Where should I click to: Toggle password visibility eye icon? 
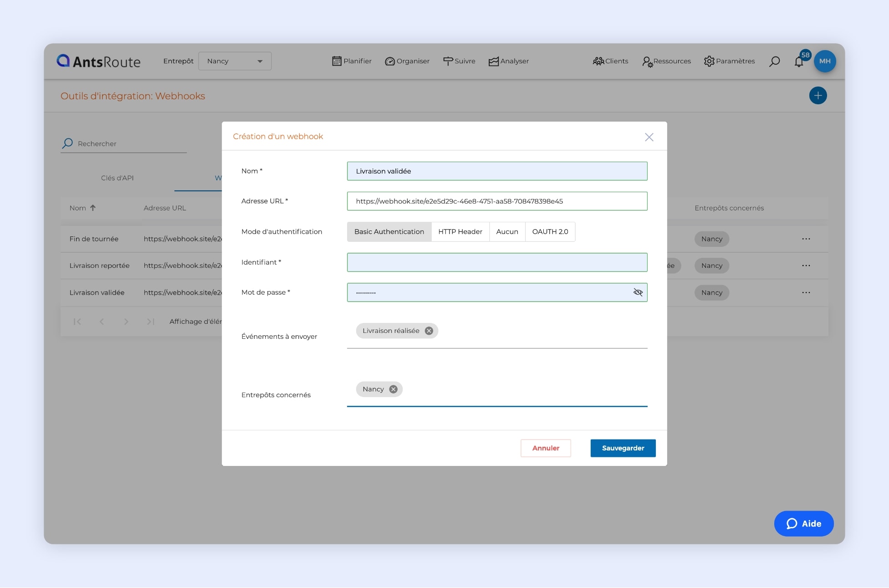(638, 292)
